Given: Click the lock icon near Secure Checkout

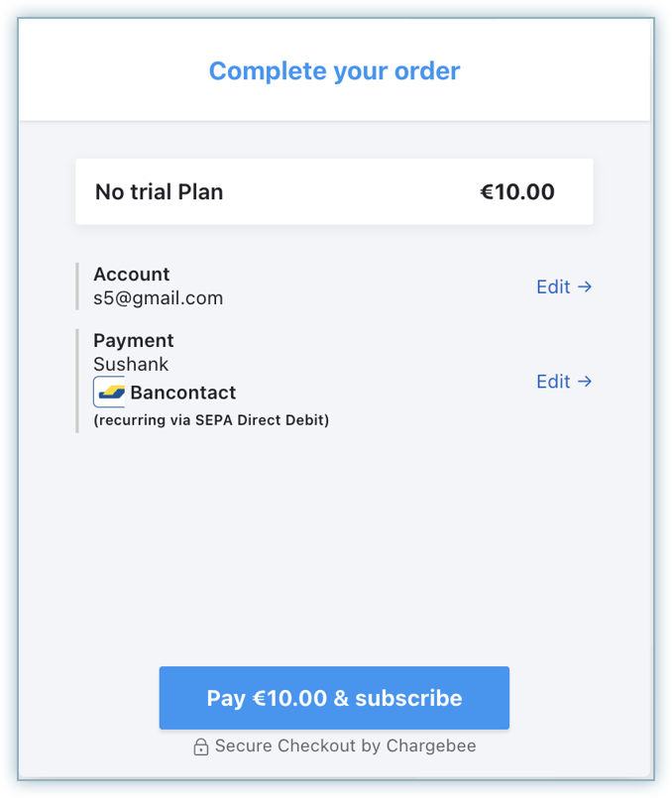Looking at the screenshot, I should pos(201,746).
